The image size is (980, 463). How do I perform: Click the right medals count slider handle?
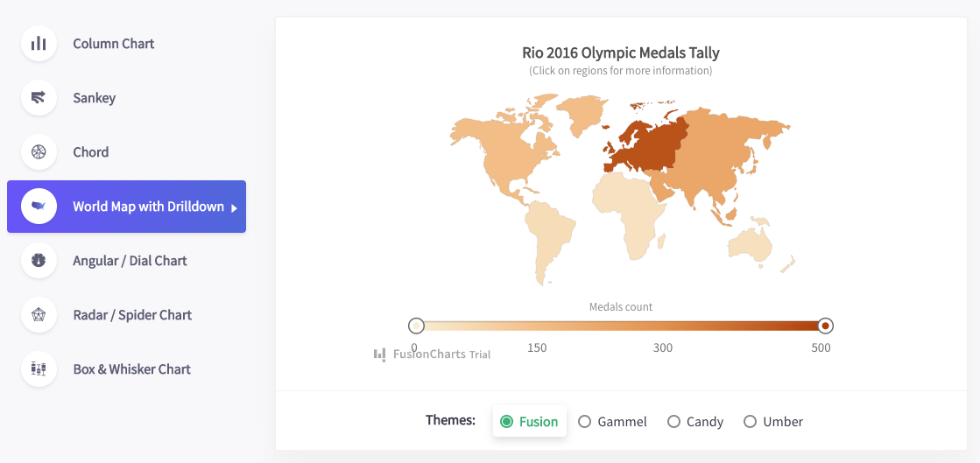point(825,326)
